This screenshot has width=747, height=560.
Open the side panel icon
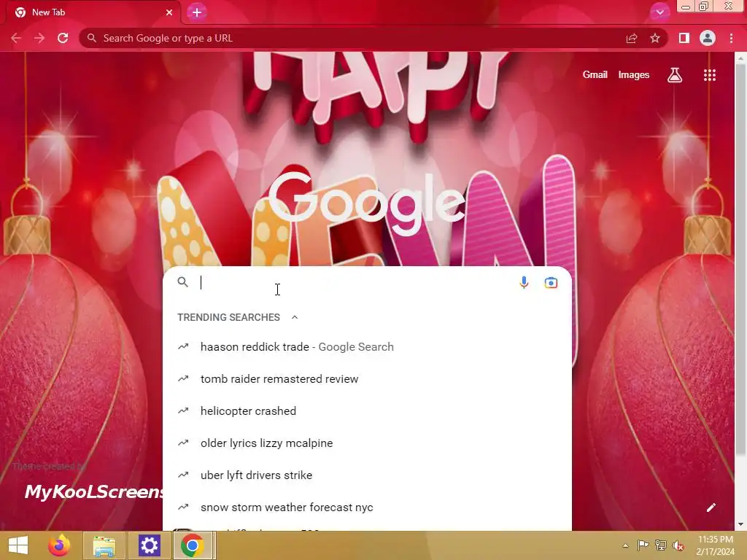tap(684, 38)
